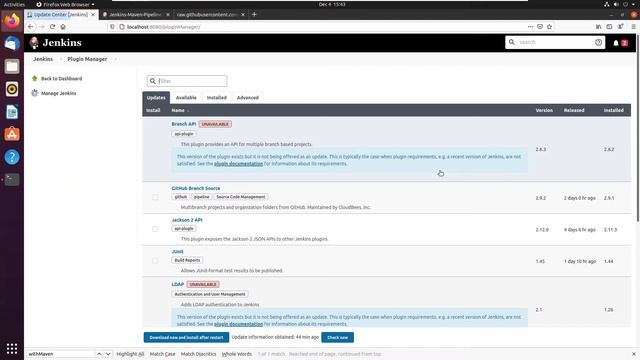Check install box for JUnit plugin
Image resolution: width=640 pixels, height=360 pixels.
[x=155, y=260]
